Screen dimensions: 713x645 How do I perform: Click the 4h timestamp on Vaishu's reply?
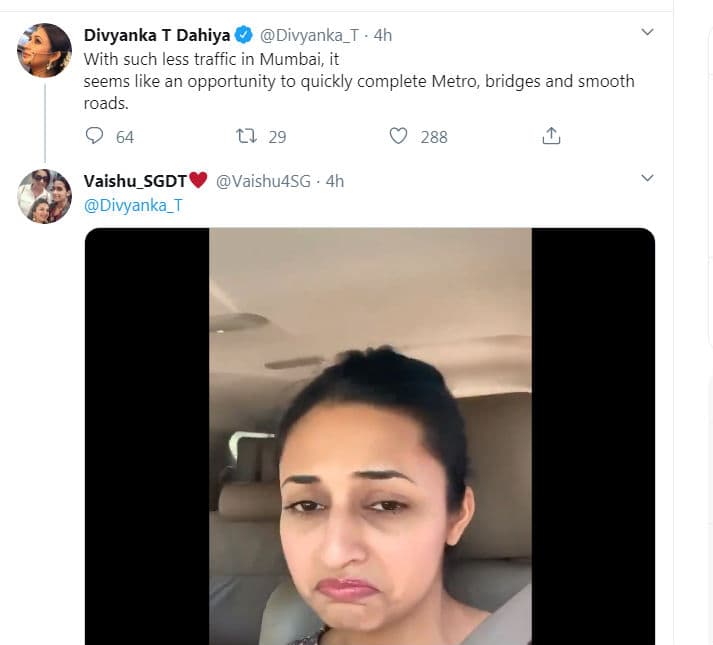335,181
